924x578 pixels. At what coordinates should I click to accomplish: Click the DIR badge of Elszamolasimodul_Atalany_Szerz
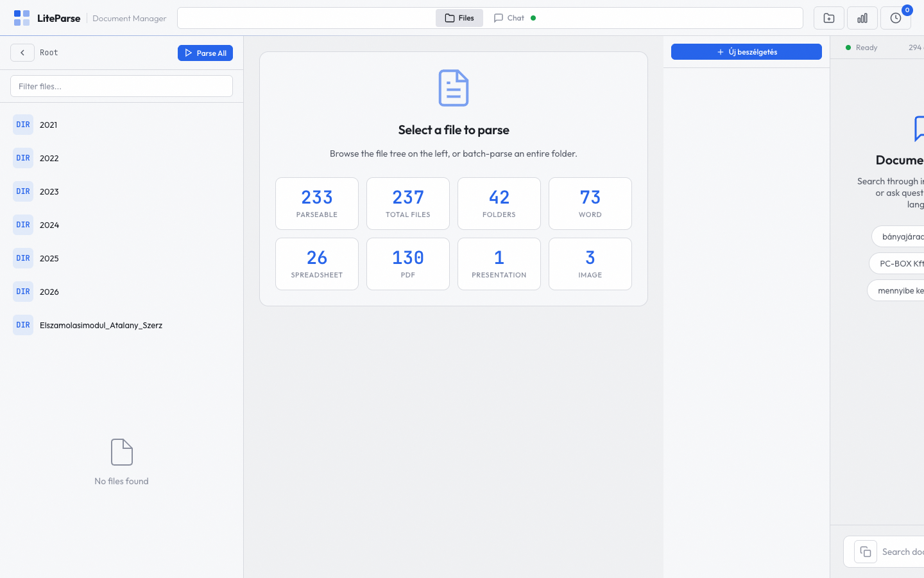pyautogui.click(x=23, y=325)
